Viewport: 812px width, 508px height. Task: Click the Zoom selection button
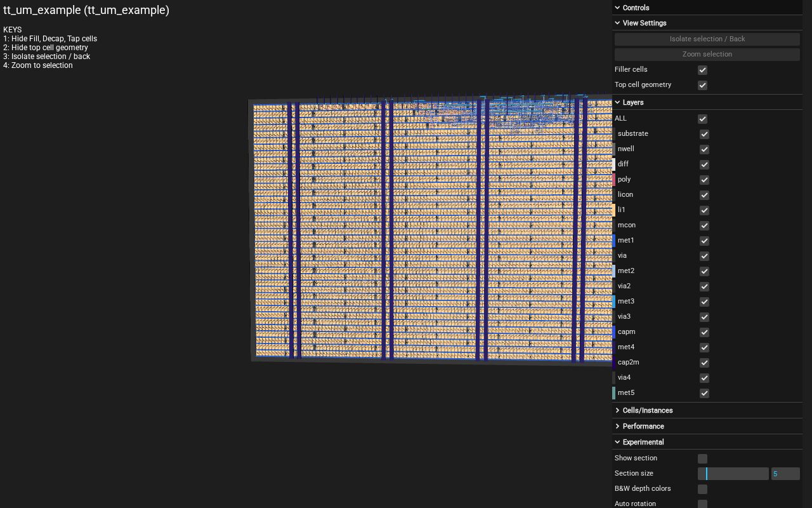(x=707, y=54)
